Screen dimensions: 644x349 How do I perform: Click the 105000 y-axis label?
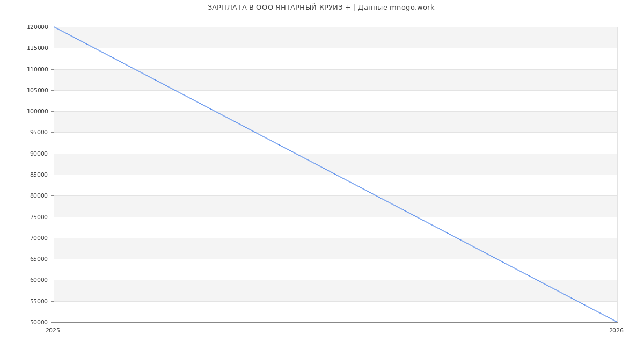(38, 91)
